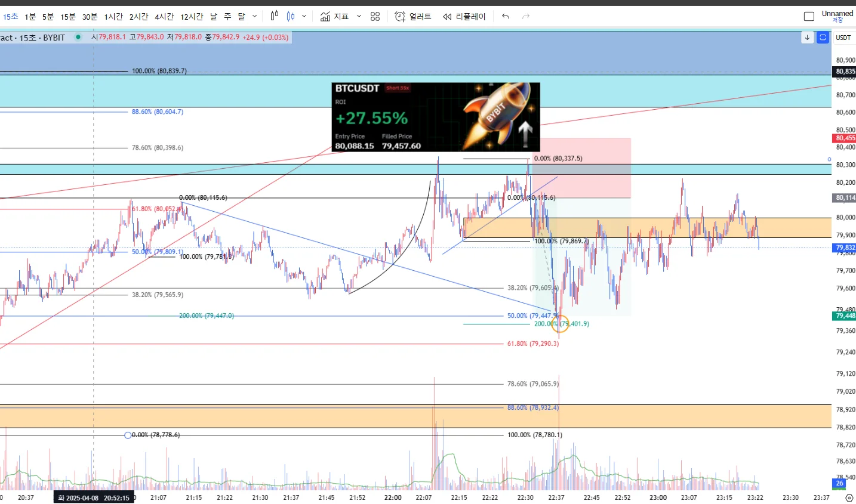The width and height of the screenshot is (856, 504).
Task: Click the gray 80,114 price axis label
Action: pos(845,198)
